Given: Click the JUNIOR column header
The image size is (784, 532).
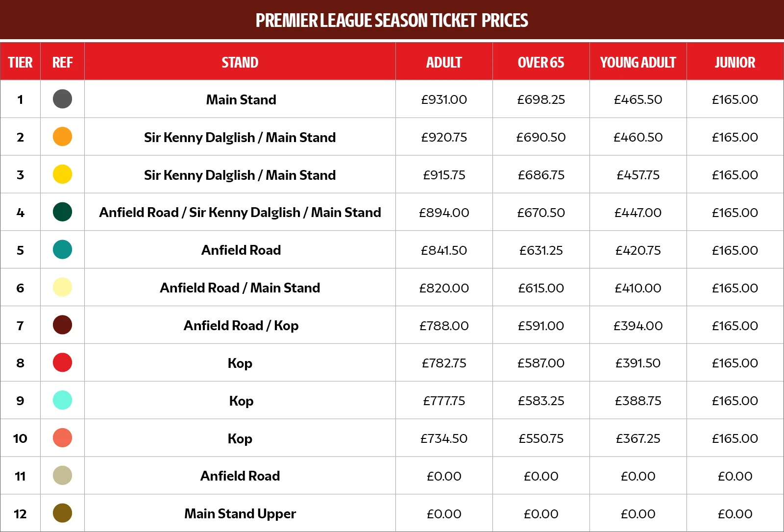Looking at the screenshot, I should [x=735, y=63].
